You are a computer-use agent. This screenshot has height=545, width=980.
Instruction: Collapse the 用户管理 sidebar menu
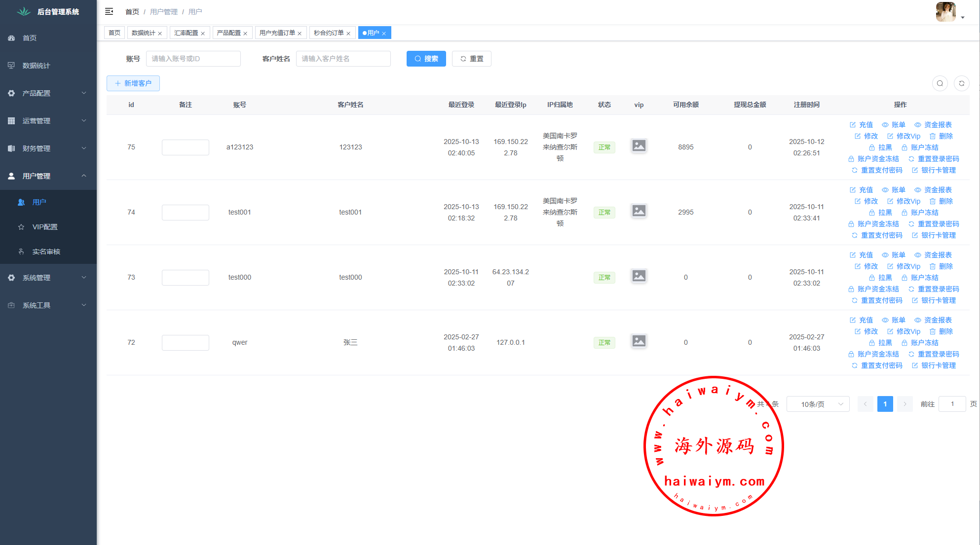(x=47, y=176)
